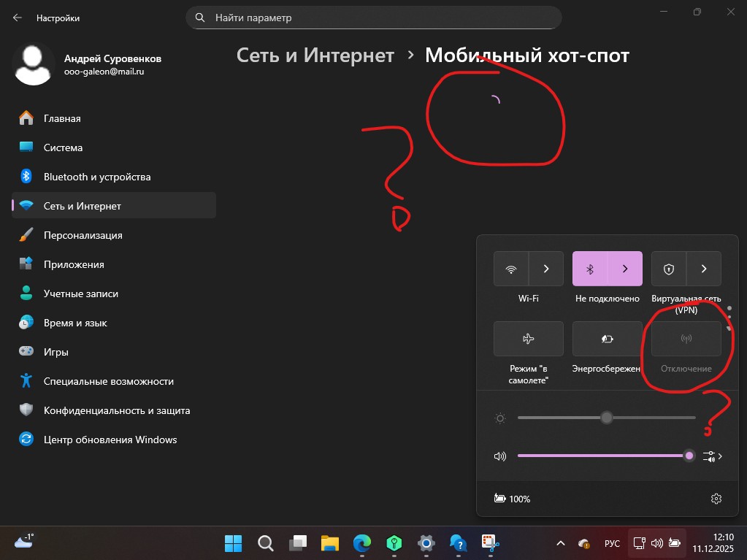Open Microsoft Edge from the taskbar
The height and width of the screenshot is (560, 747).
[362, 543]
